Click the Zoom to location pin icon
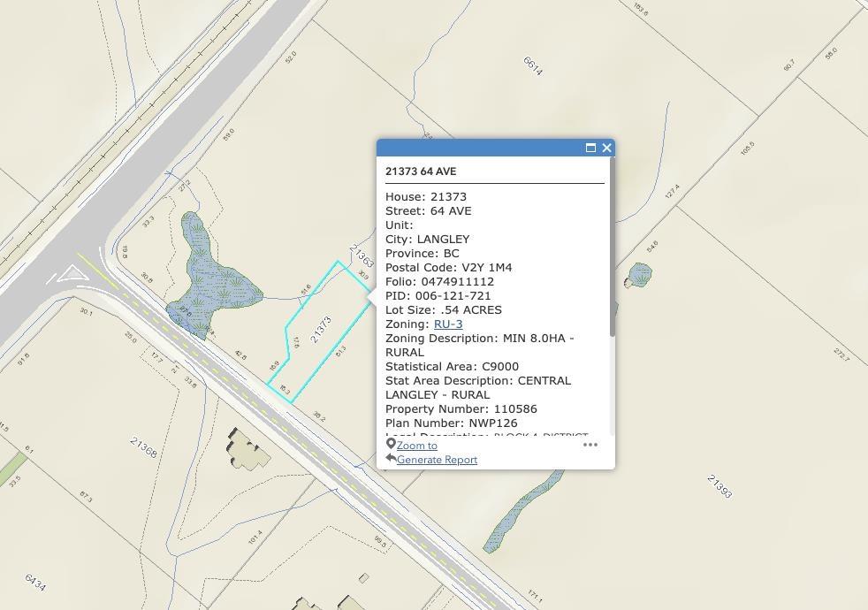Viewport: 868px width, 610px height. click(391, 445)
